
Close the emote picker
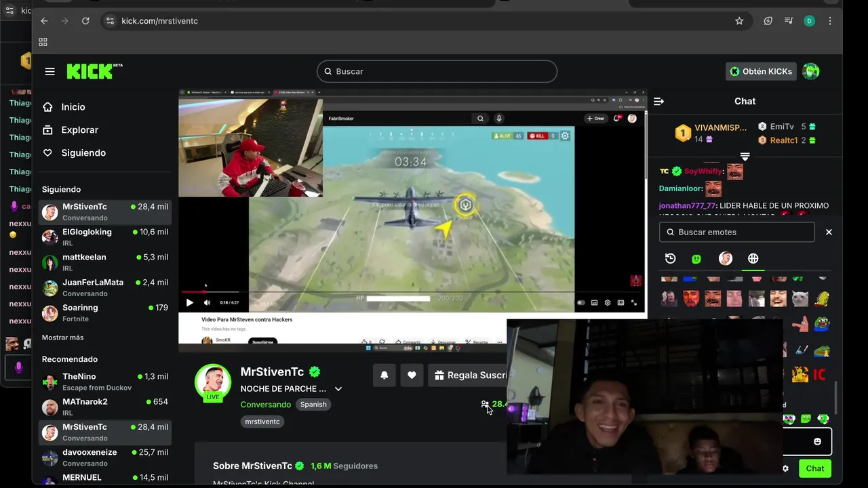pyautogui.click(x=829, y=232)
